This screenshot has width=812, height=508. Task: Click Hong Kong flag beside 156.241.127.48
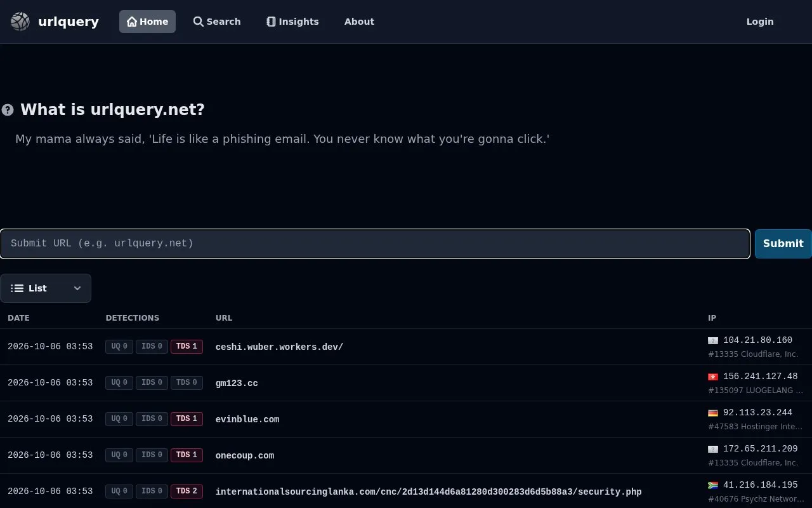point(713,377)
